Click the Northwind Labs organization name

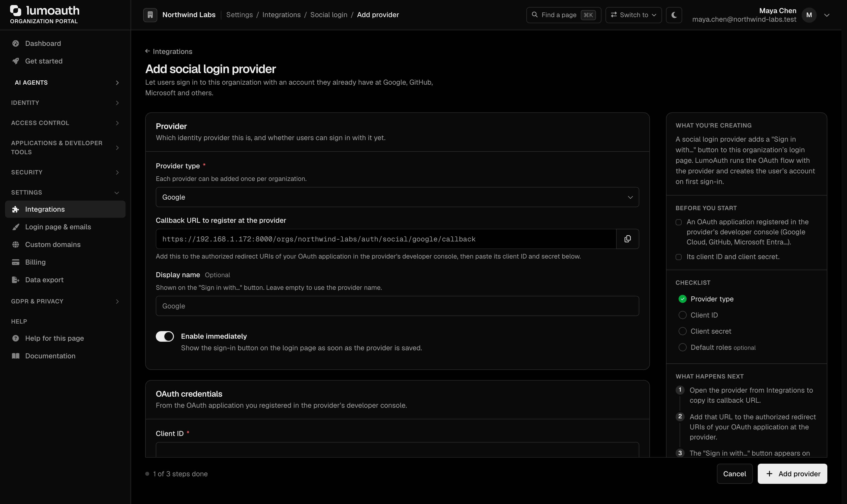(x=189, y=15)
